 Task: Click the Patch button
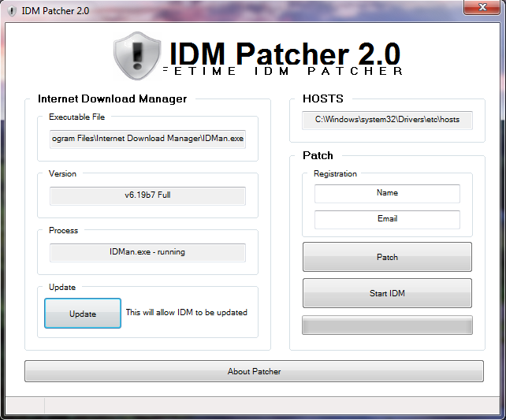(387, 257)
